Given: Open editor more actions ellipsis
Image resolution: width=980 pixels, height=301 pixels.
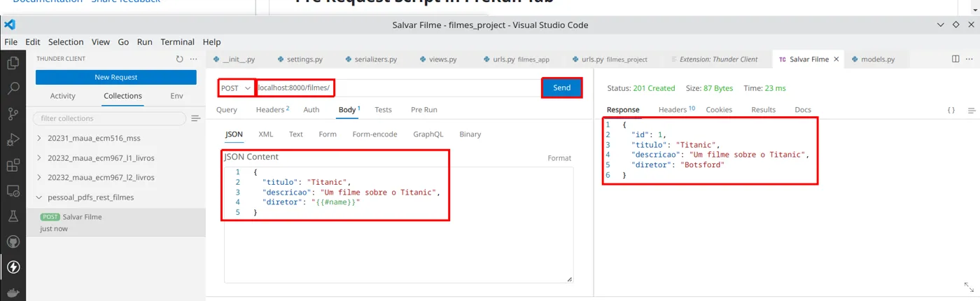Looking at the screenshot, I should pos(969,59).
